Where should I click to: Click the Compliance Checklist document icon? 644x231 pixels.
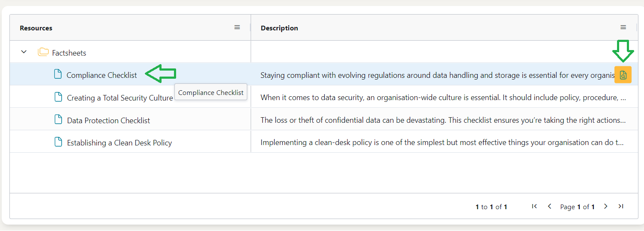click(x=58, y=74)
